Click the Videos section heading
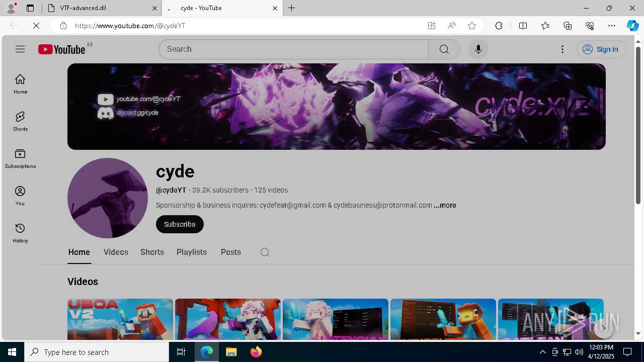 83,282
